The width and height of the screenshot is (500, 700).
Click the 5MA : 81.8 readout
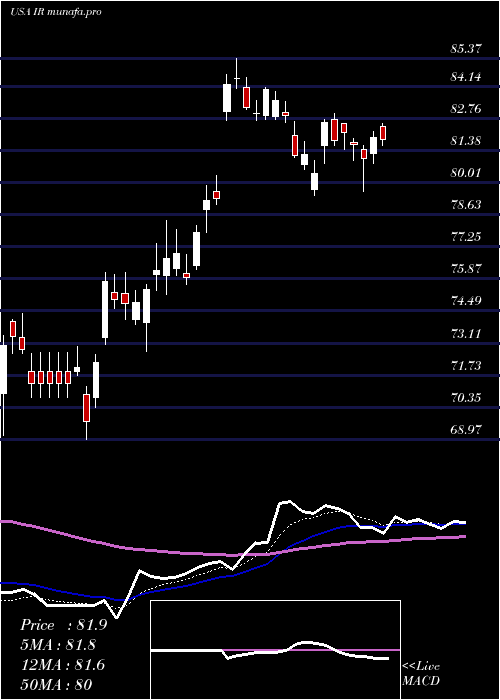58,645
